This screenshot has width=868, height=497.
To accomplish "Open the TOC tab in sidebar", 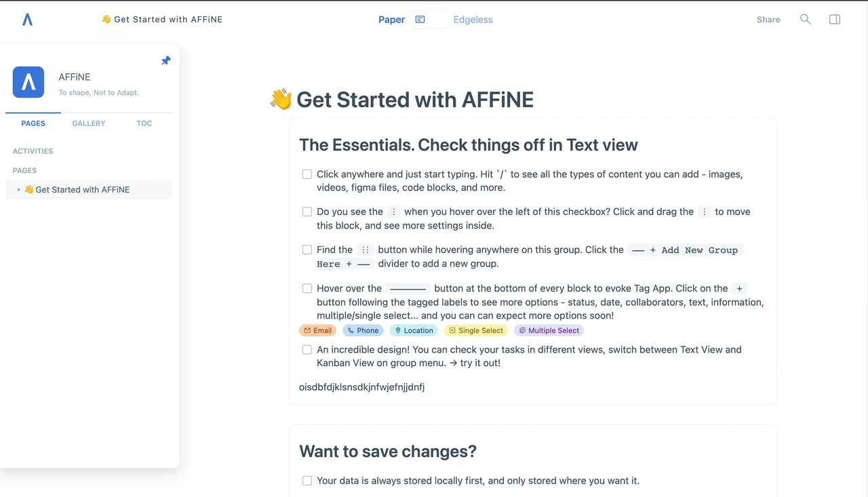I will tap(144, 123).
